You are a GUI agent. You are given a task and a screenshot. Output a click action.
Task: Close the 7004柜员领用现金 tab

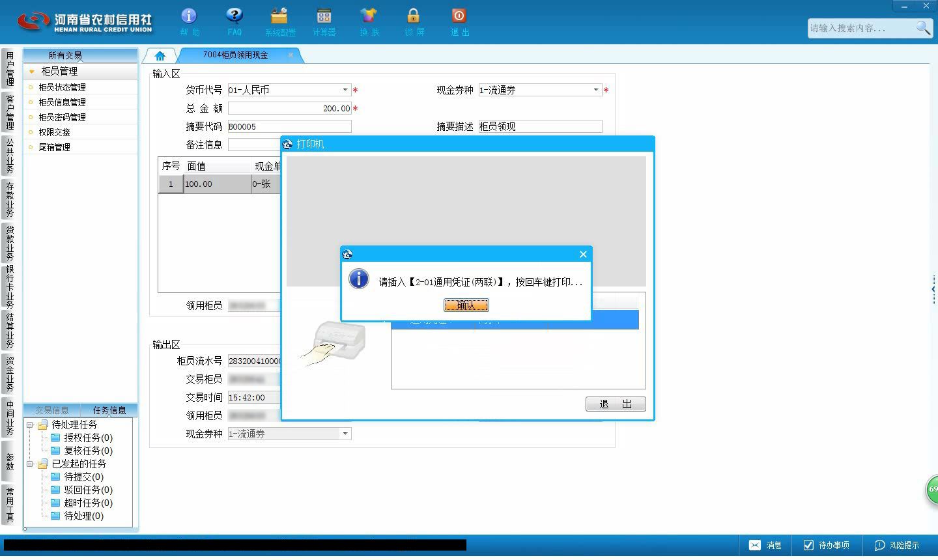click(x=291, y=55)
